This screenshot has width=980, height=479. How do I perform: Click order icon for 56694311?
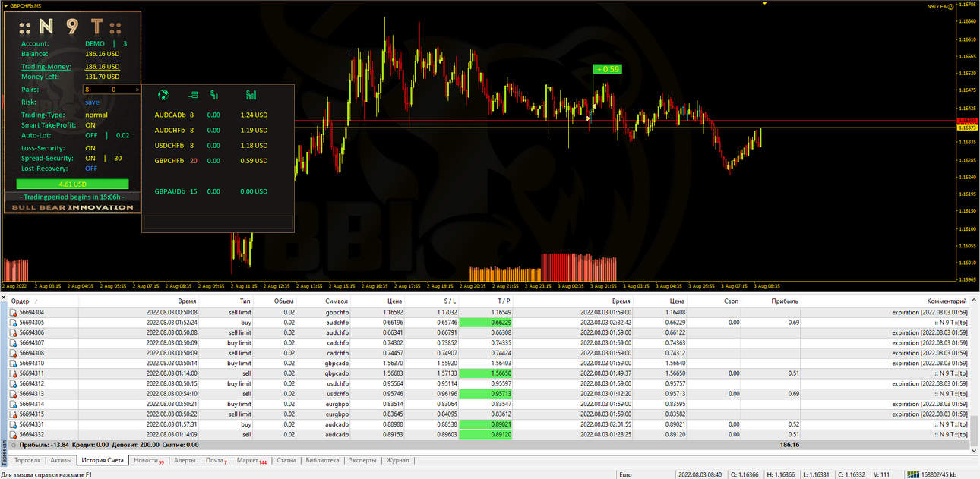pyautogui.click(x=13, y=373)
